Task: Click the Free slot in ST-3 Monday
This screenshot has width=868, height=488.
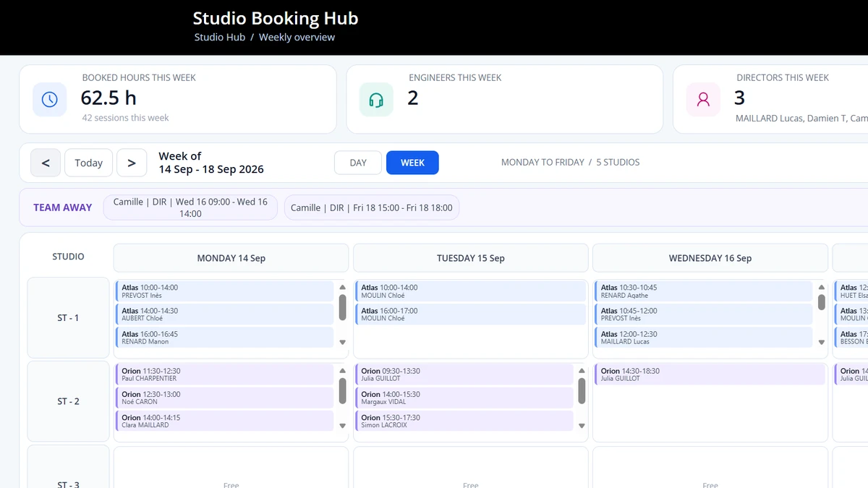Action: click(231, 485)
